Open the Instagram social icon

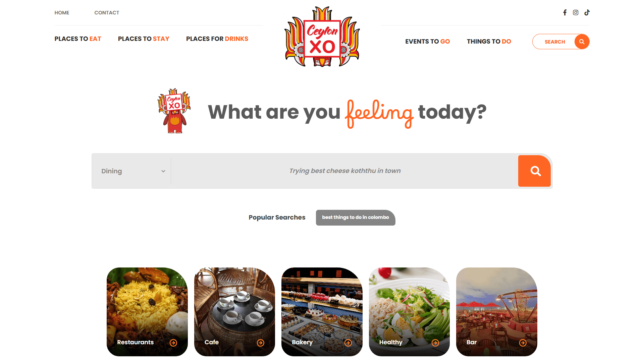(x=576, y=12)
